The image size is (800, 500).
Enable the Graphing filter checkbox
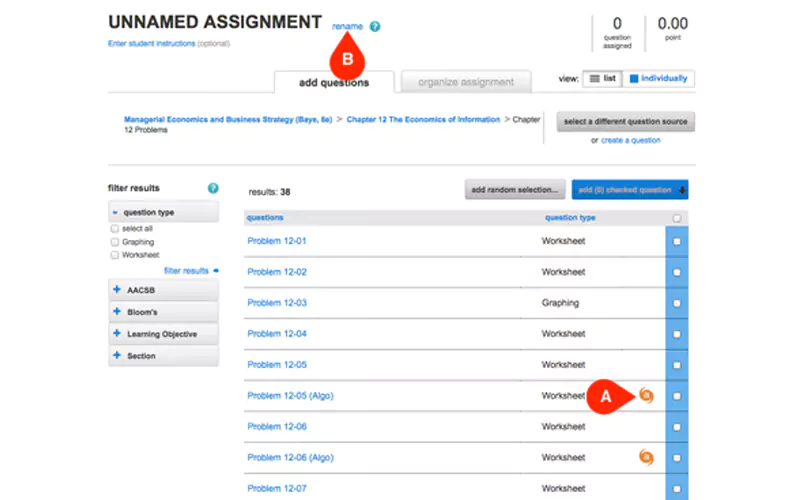(x=115, y=242)
